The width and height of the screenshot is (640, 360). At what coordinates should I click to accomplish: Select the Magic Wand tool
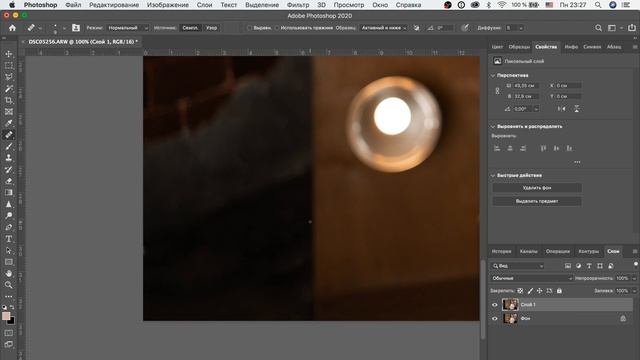[x=9, y=89]
